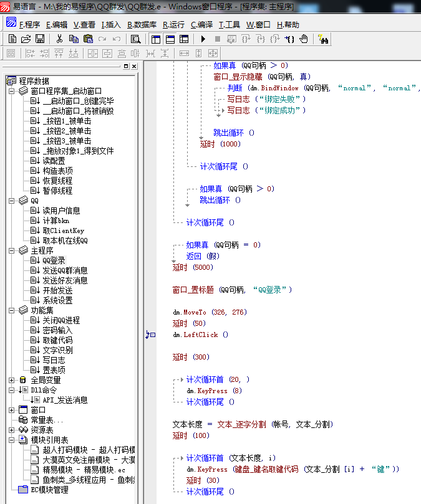Open the R.运行 menu
421x504 pixels.
173,25
